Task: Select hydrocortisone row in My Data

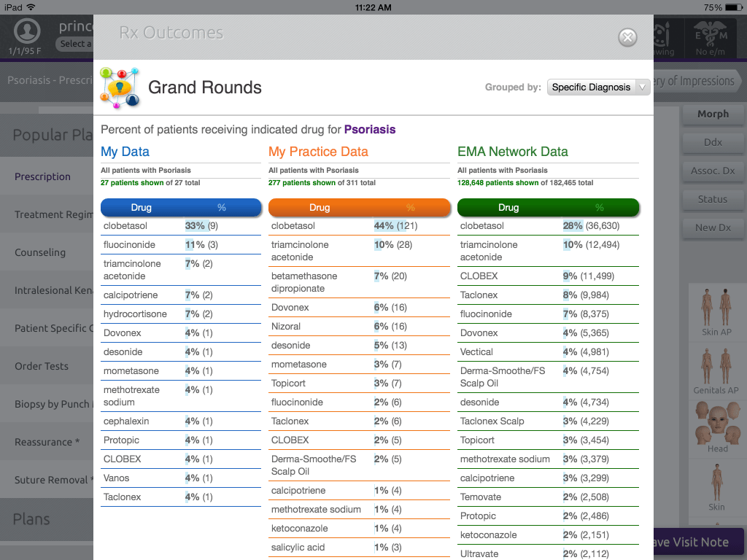Action: (x=181, y=314)
